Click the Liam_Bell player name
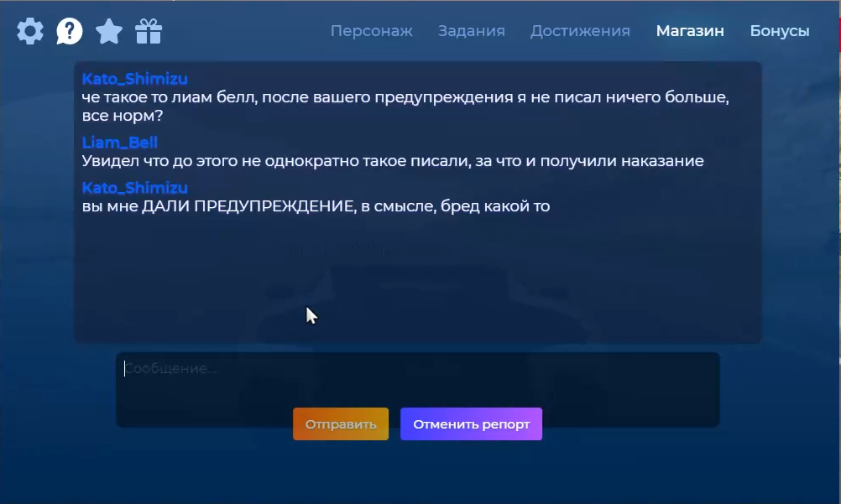The width and height of the screenshot is (841, 504). click(119, 143)
